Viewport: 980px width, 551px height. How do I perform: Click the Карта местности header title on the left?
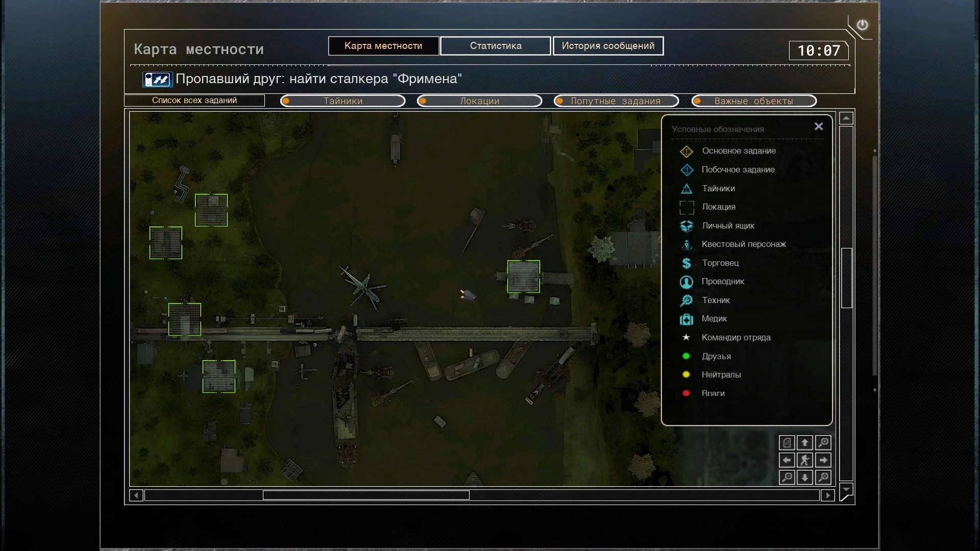click(199, 49)
